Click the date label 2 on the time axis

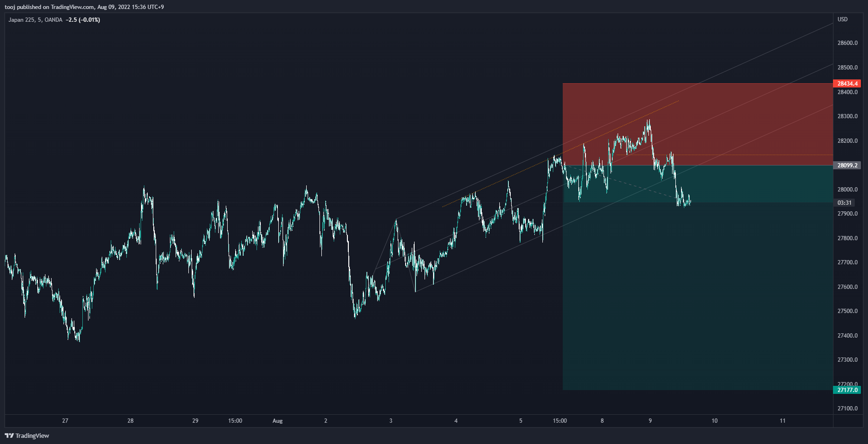click(326, 421)
